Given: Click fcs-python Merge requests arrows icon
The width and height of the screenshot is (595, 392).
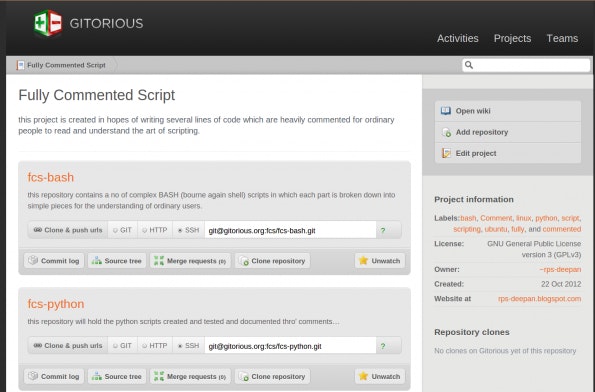Looking at the screenshot, I should pos(159,376).
